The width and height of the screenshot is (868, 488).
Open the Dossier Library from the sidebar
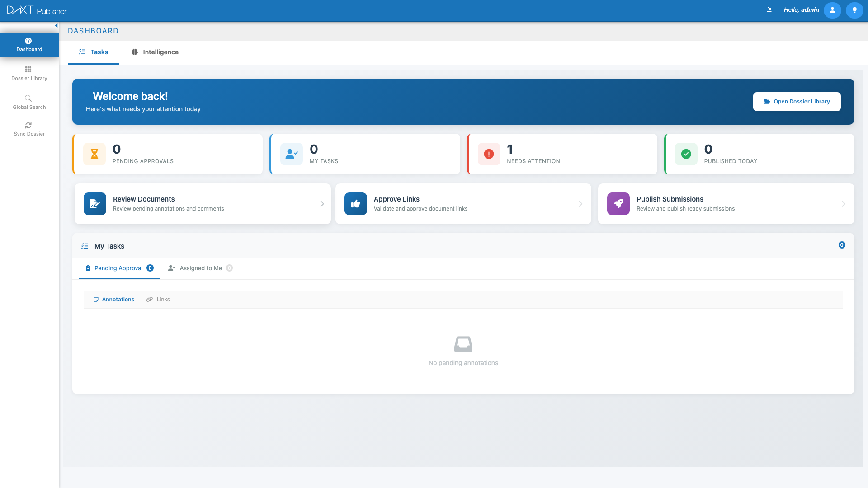pos(29,73)
